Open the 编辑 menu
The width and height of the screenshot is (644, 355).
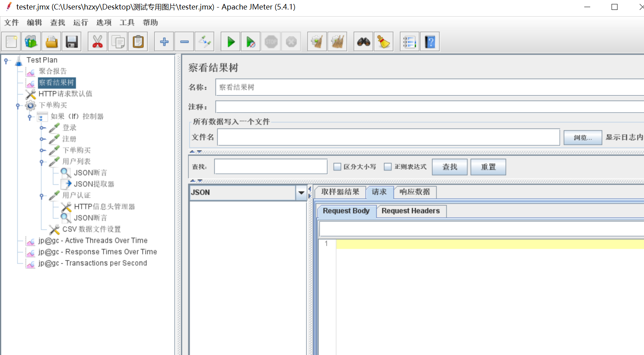point(34,23)
